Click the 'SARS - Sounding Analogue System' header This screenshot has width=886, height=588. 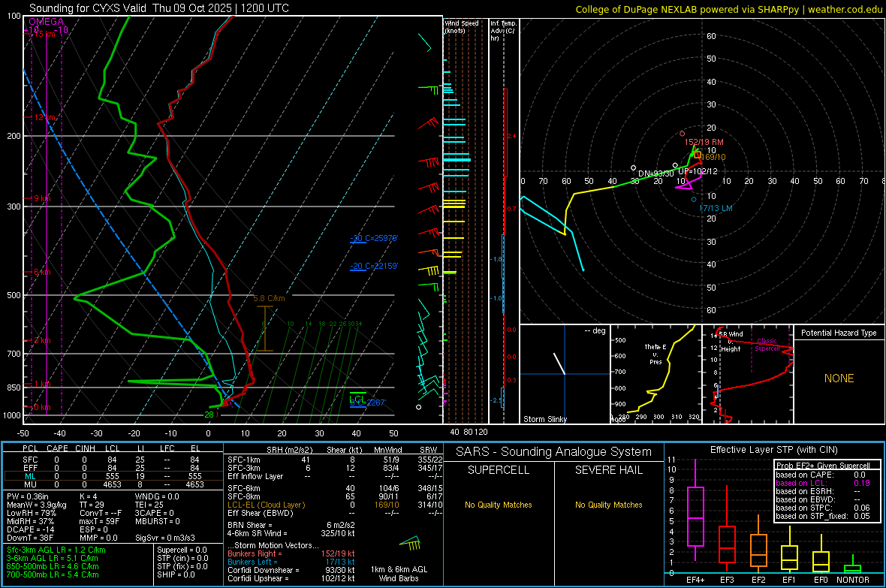(554, 452)
